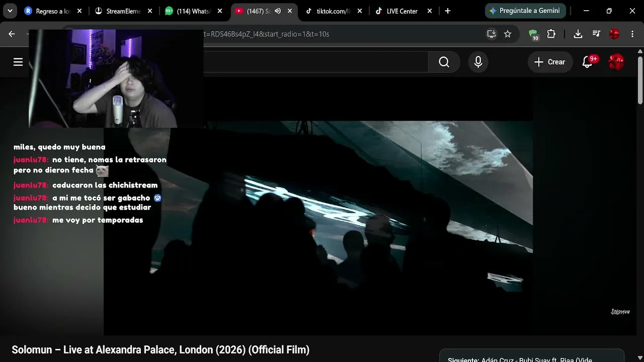Screen dimensions: 644x362
Task: Mute the YouTube tab via speaker icon
Action: point(278,11)
